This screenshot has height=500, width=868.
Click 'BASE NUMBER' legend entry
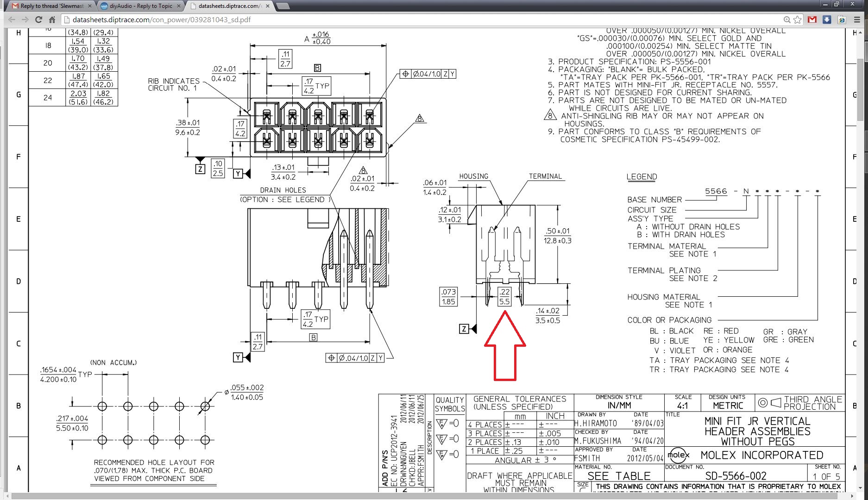pos(654,200)
